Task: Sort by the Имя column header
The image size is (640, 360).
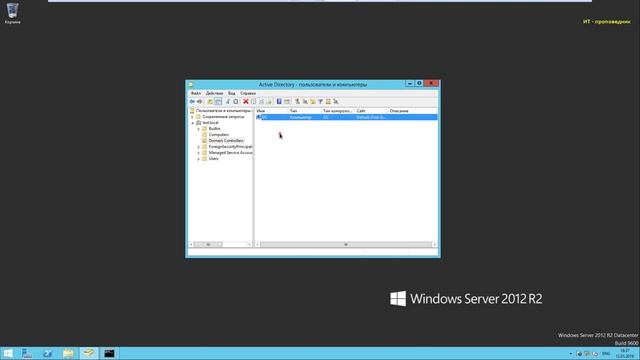Action: 271,111
